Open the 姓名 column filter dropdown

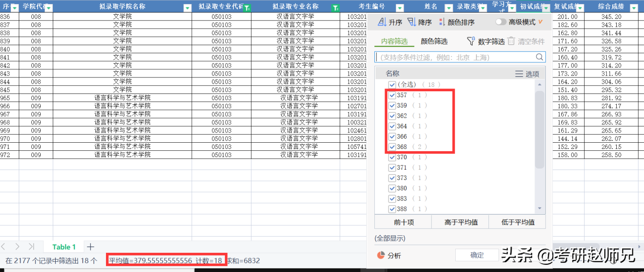[x=448, y=6]
